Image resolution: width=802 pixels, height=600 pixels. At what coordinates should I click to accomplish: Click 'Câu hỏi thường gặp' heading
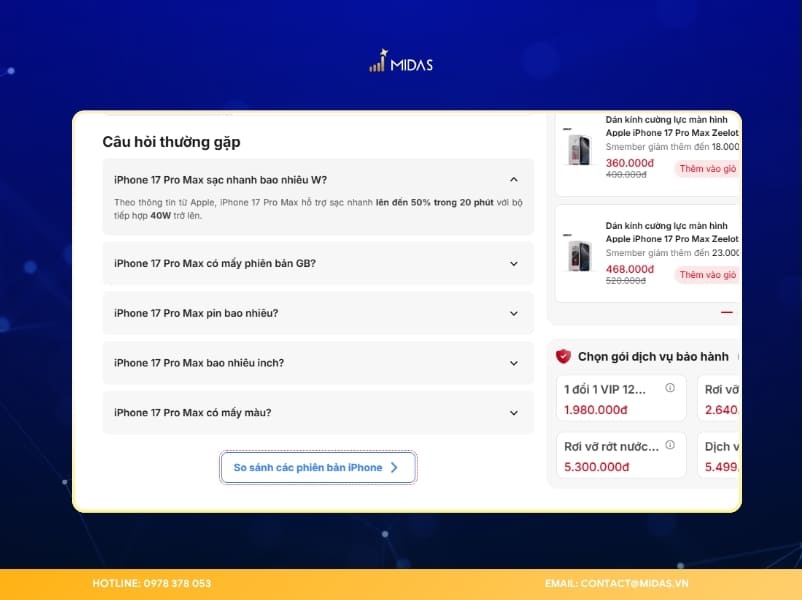tap(171, 142)
